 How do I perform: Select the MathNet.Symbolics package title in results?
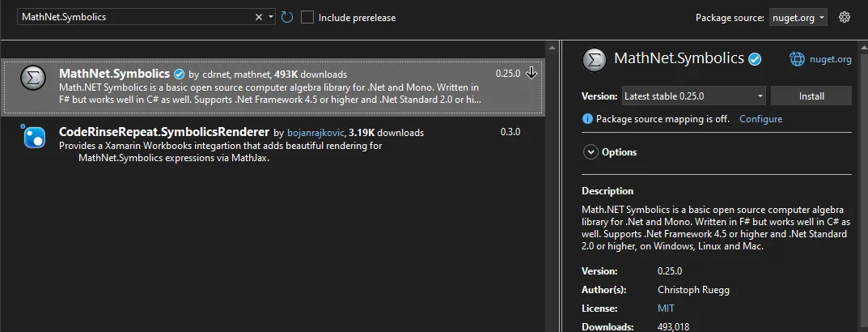coord(114,74)
